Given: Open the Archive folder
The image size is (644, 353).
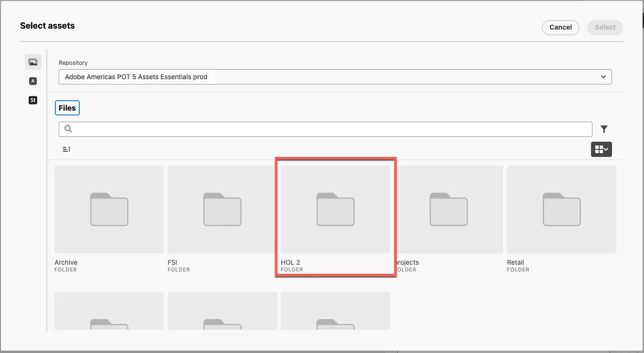Looking at the screenshot, I should coord(109,219).
